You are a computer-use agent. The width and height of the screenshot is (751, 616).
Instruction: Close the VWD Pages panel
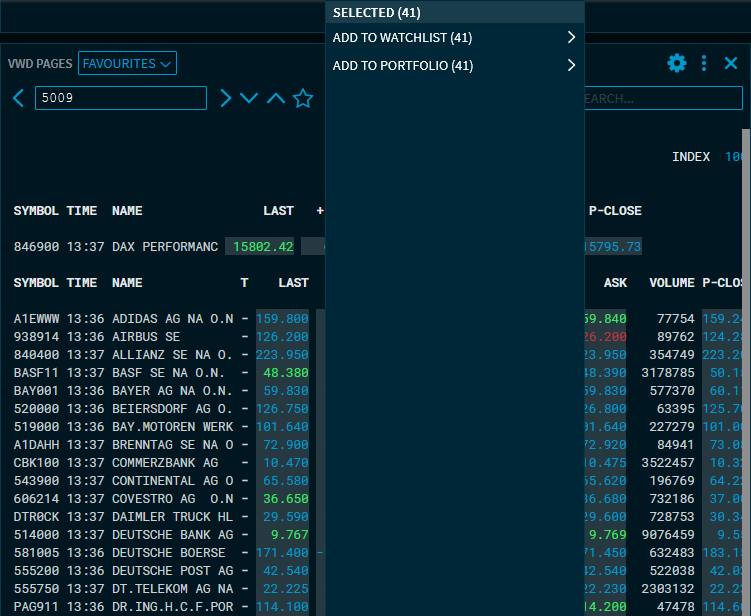(731, 64)
